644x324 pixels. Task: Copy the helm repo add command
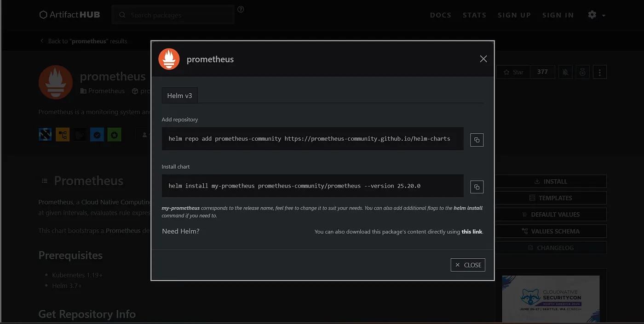tap(477, 140)
